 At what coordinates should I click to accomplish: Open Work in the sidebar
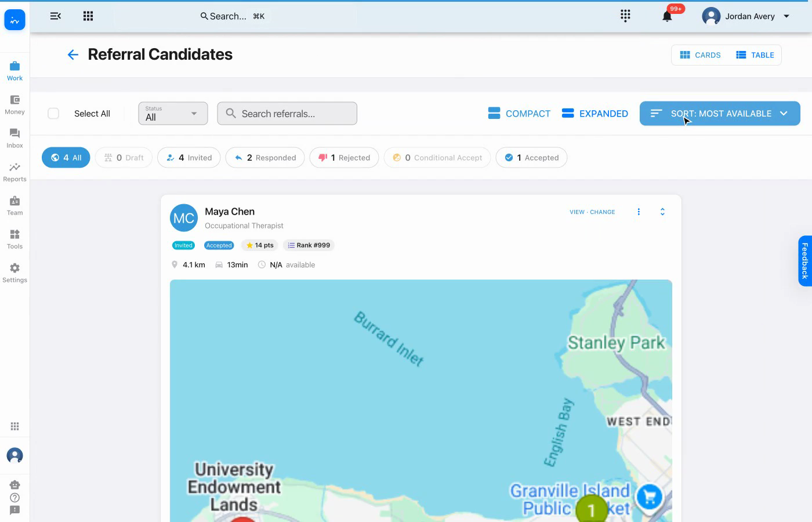click(x=14, y=71)
